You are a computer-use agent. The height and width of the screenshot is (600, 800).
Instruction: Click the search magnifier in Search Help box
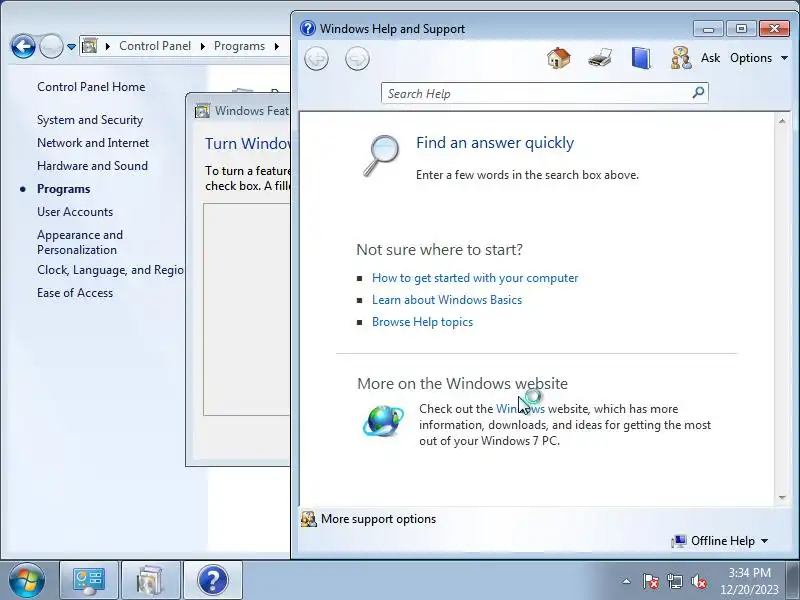pos(698,93)
